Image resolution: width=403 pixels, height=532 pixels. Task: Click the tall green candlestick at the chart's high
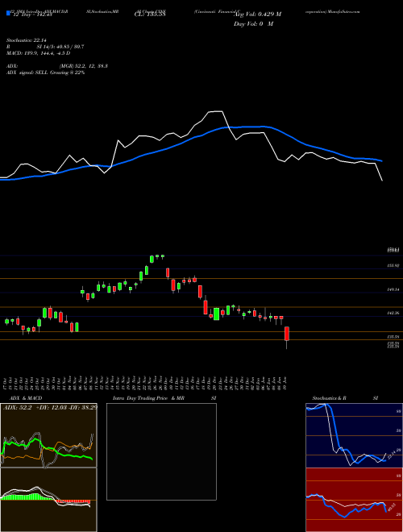tap(152, 259)
